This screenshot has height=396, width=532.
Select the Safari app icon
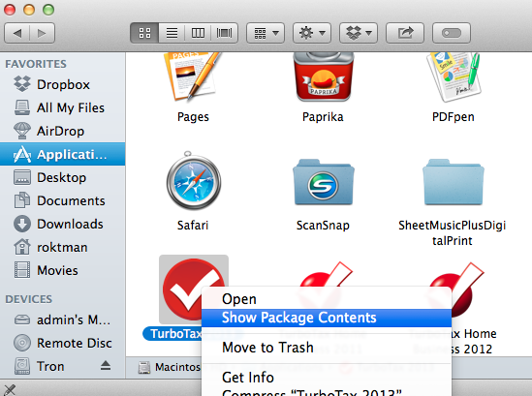(x=194, y=180)
